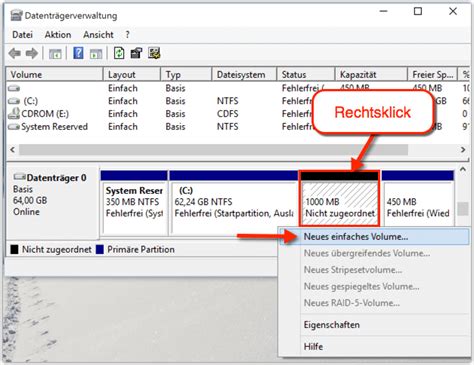Click the horizontal scrollbar right arrow
The width and height of the screenshot is (474, 365).
(x=463, y=150)
